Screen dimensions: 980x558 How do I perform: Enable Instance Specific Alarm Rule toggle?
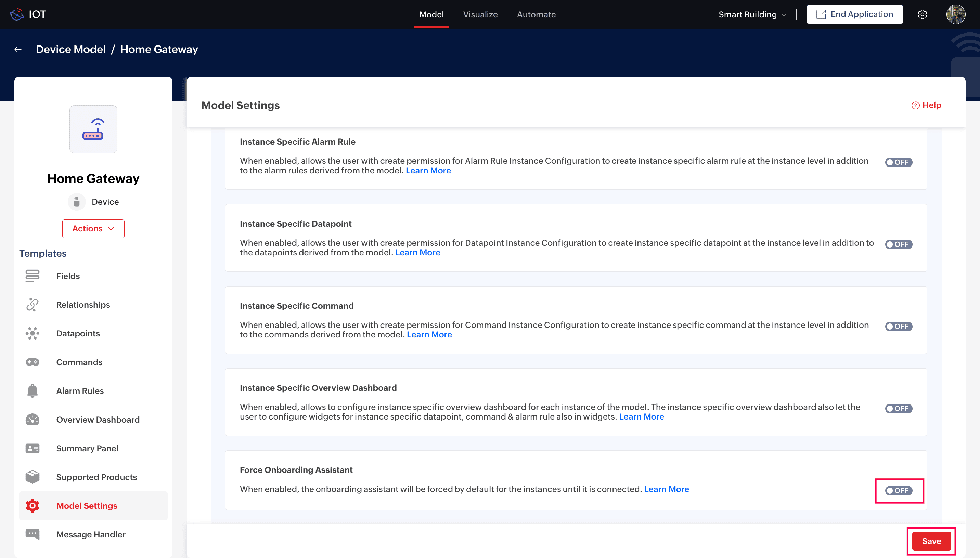(x=898, y=162)
